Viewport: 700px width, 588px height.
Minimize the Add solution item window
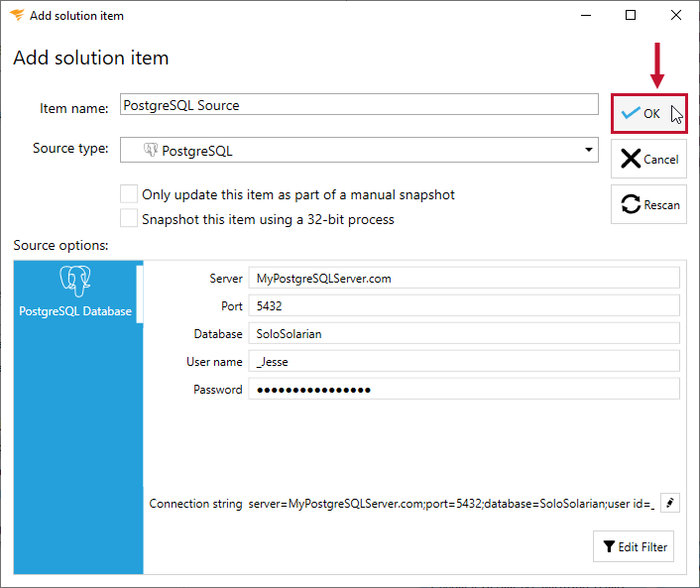click(x=586, y=15)
